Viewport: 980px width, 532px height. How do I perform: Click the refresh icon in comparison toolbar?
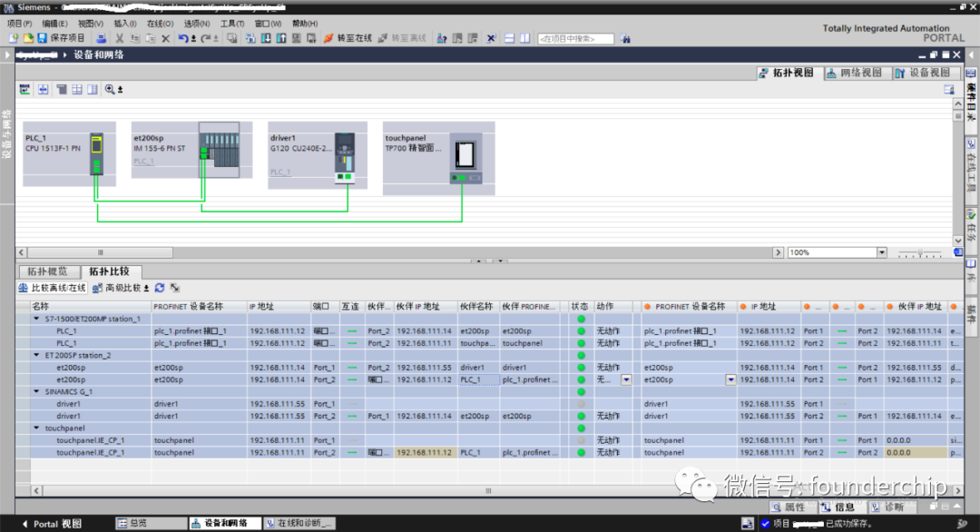pyautogui.click(x=160, y=288)
